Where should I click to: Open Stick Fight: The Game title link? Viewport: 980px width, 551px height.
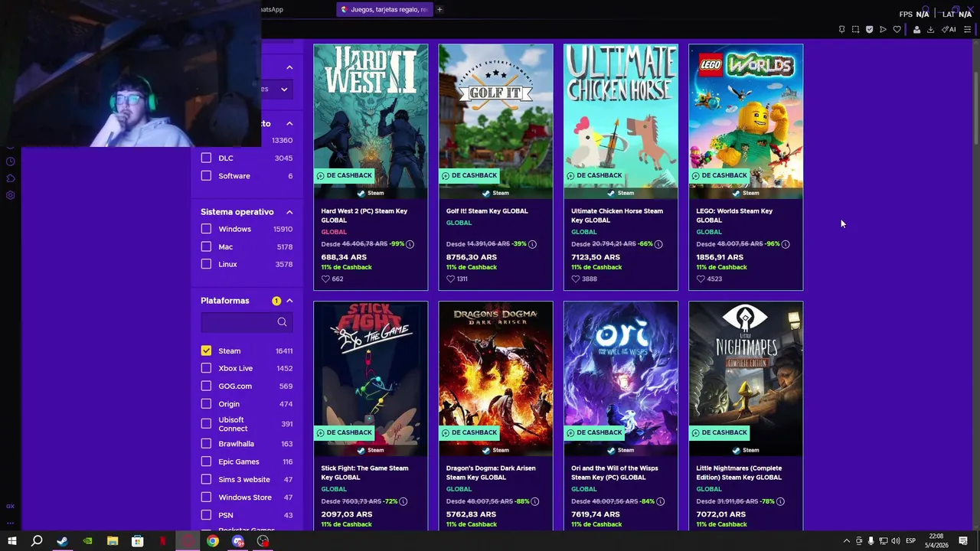click(x=364, y=472)
